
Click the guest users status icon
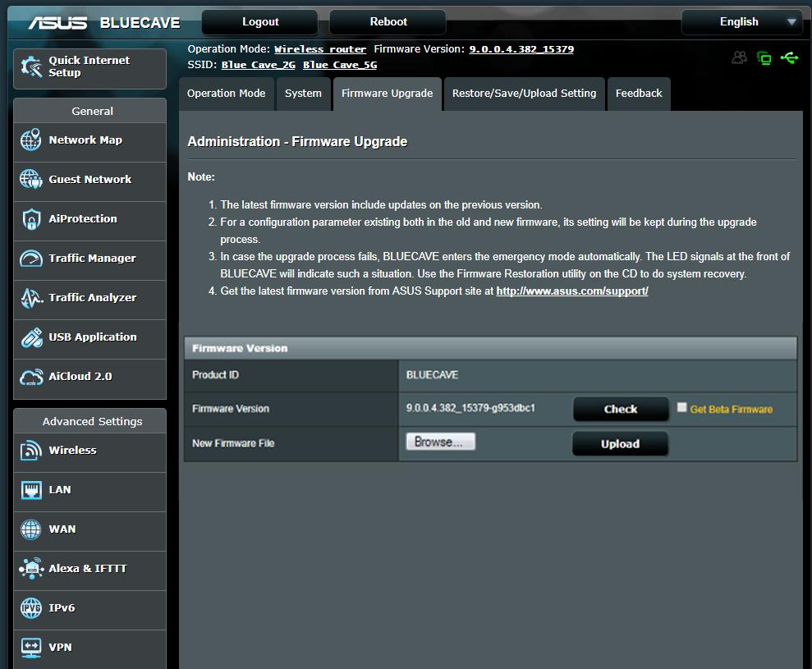point(740,57)
